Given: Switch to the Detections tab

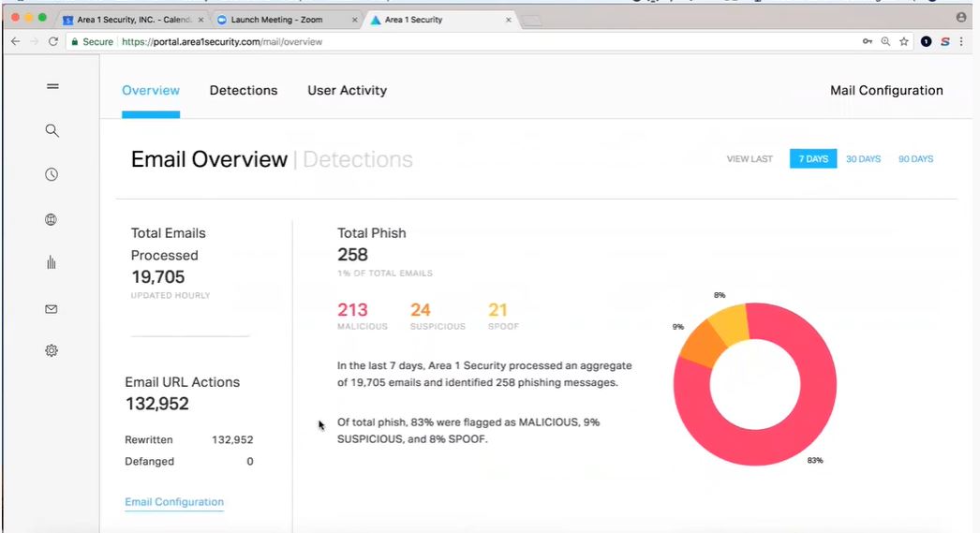Looking at the screenshot, I should pos(244,91).
